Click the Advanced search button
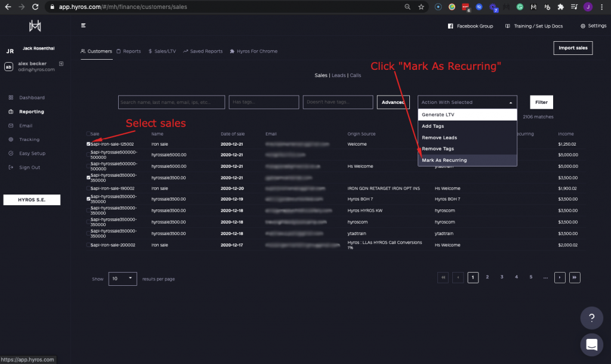 [x=393, y=102]
